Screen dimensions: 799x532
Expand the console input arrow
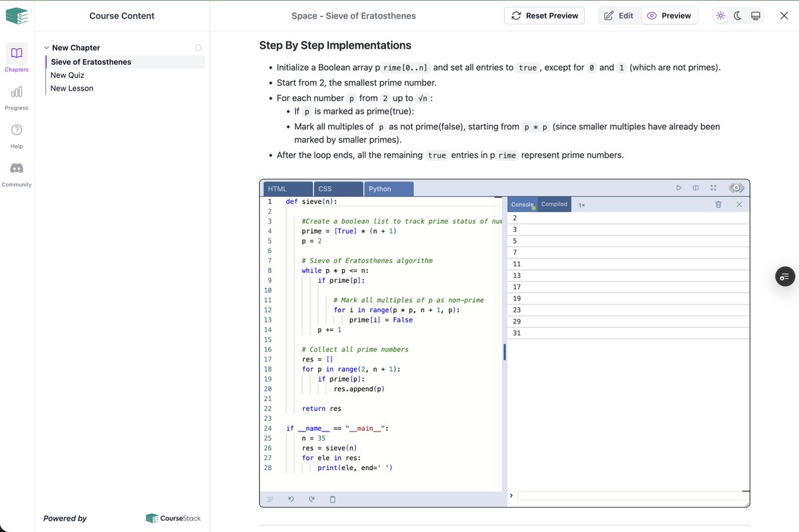point(510,495)
